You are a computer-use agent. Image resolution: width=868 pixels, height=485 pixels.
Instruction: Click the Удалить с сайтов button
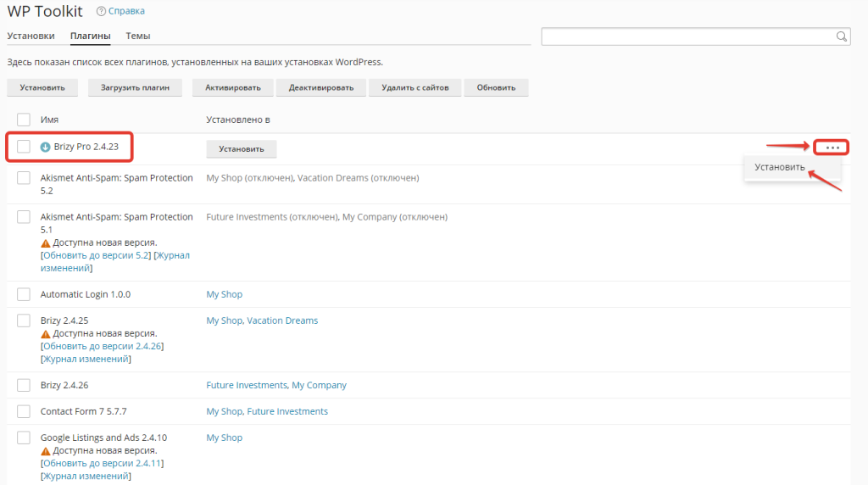pyautogui.click(x=415, y=87)
